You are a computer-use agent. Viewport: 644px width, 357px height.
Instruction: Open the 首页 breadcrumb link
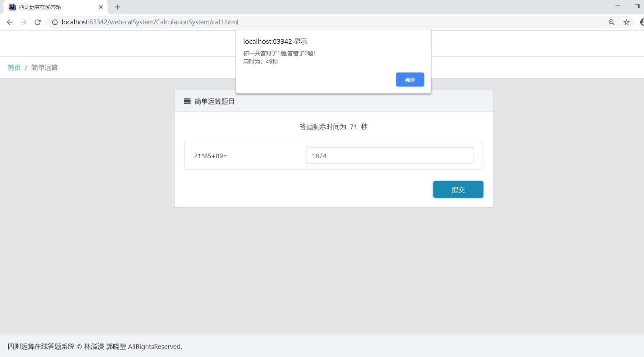coord(14,67)
